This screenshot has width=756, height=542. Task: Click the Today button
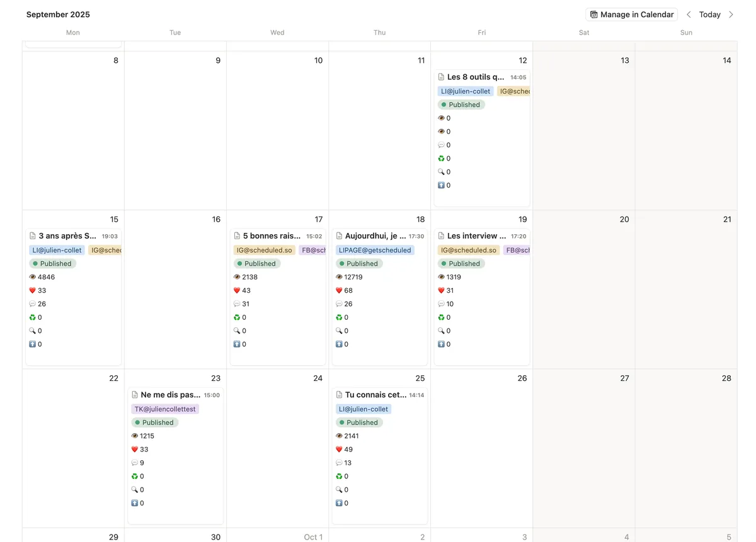point(710,14)
